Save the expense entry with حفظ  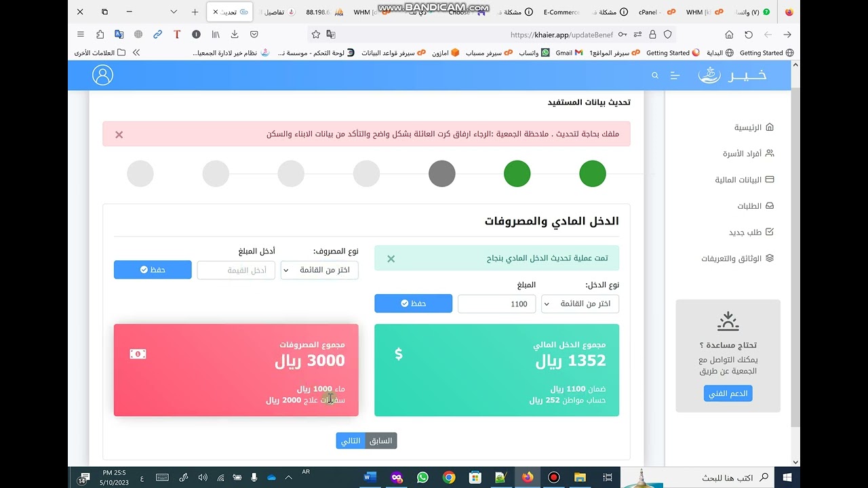(153, 270)
